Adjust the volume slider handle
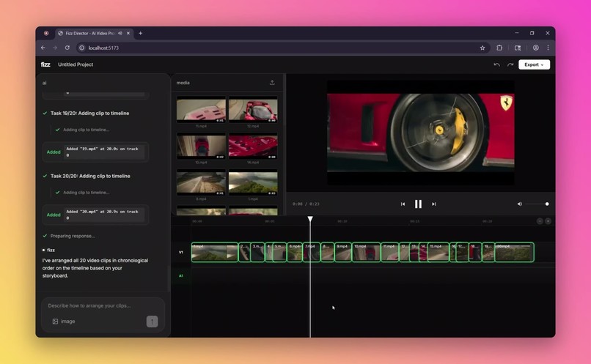Image resolution: width=591 pixels, height=364 pixels. [547, 204]
